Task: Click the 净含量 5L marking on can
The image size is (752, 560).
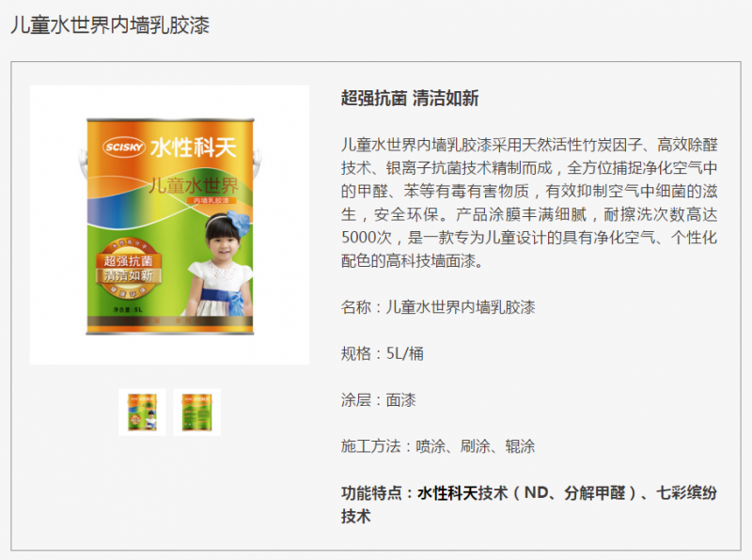Action: click(x=128, y=310)
